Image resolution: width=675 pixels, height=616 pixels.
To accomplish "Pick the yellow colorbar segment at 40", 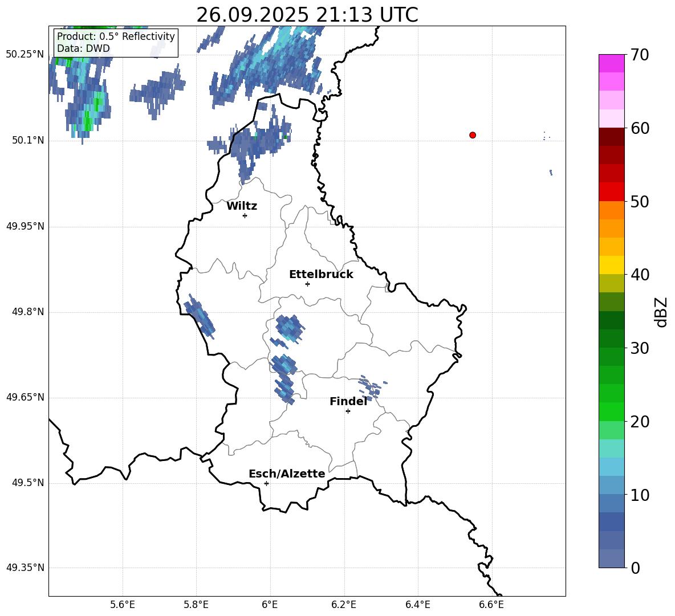I will click(x=612, y=265).
